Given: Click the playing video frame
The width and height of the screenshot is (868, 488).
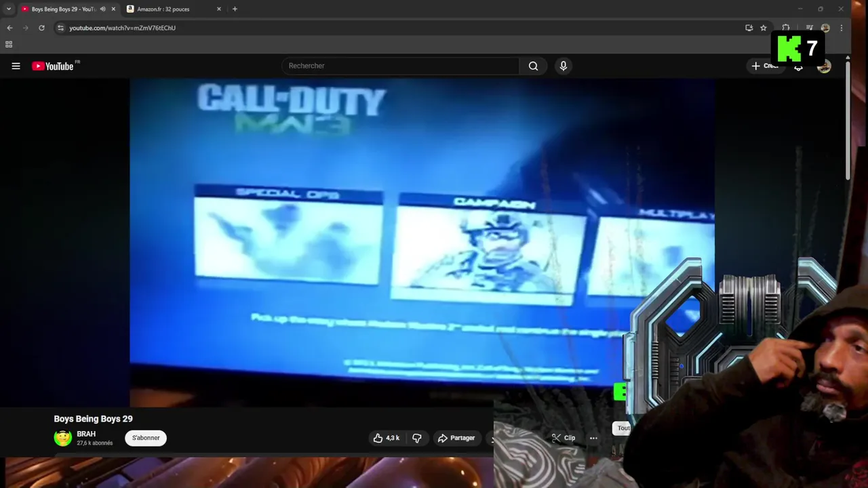Looking at the screenshot, I should 422,243.
